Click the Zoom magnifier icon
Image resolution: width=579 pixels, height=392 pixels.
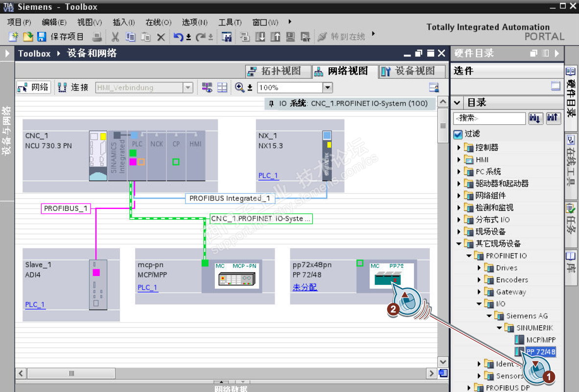pyautogui.click(x=239, y=88)
